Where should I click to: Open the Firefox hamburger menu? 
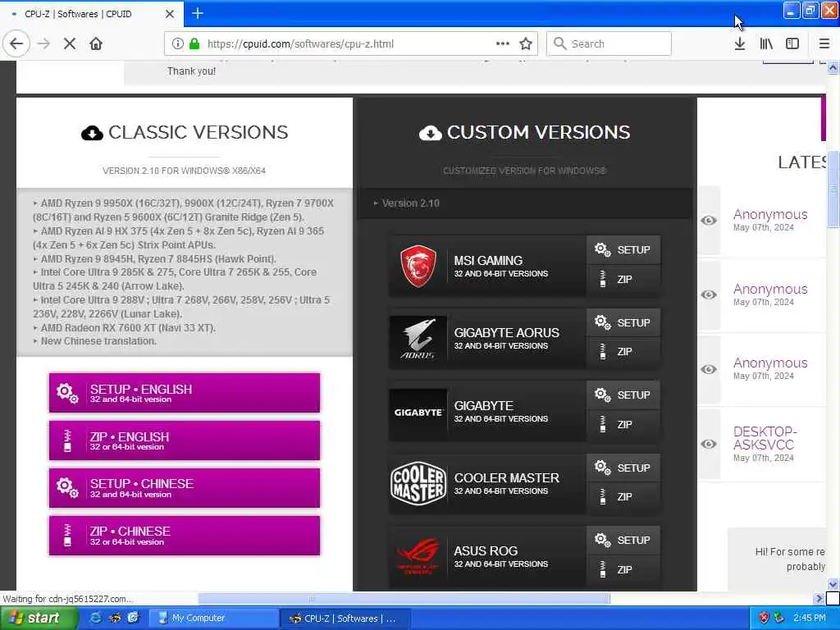(824, 43)
